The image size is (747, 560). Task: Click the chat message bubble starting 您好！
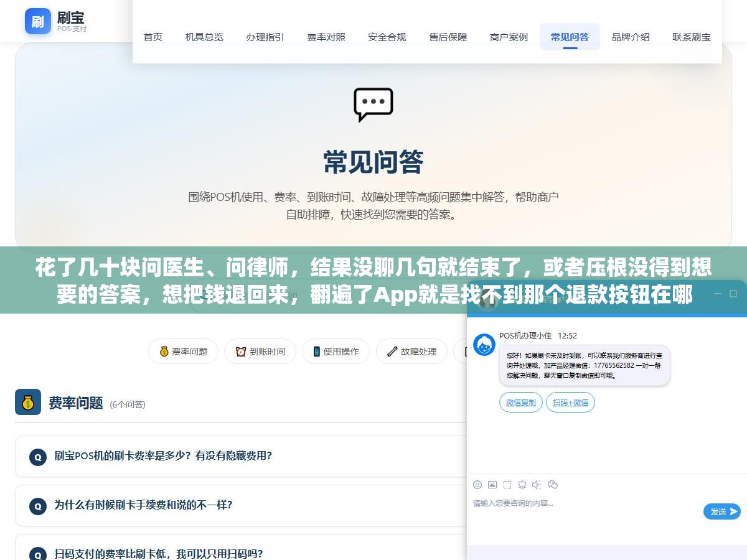pos(585,366)
